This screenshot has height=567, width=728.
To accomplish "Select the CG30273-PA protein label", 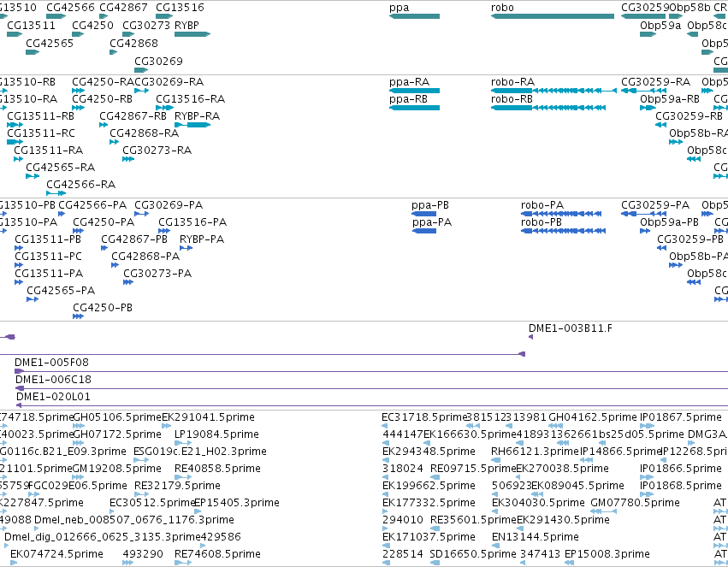I will coord(157,274).
